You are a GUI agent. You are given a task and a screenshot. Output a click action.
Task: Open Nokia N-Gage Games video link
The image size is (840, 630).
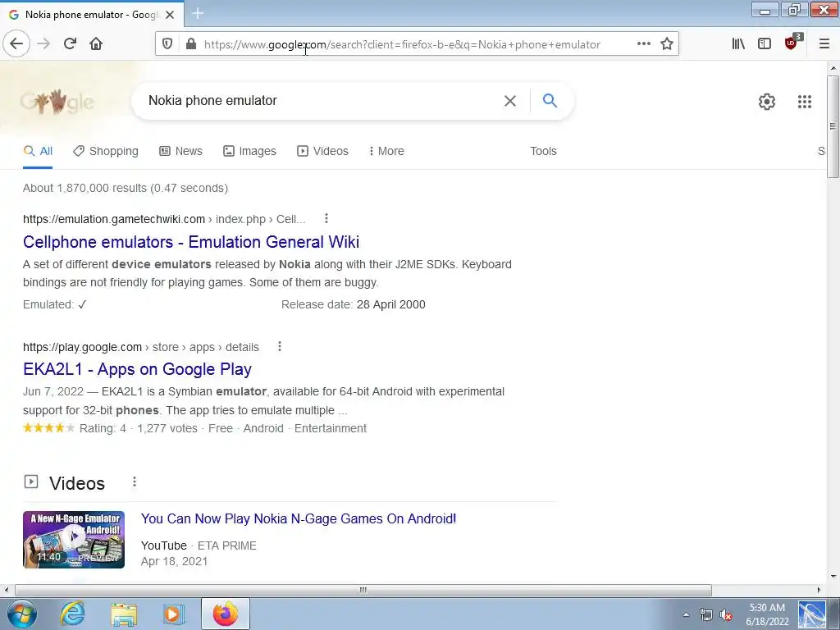(299, 518)
